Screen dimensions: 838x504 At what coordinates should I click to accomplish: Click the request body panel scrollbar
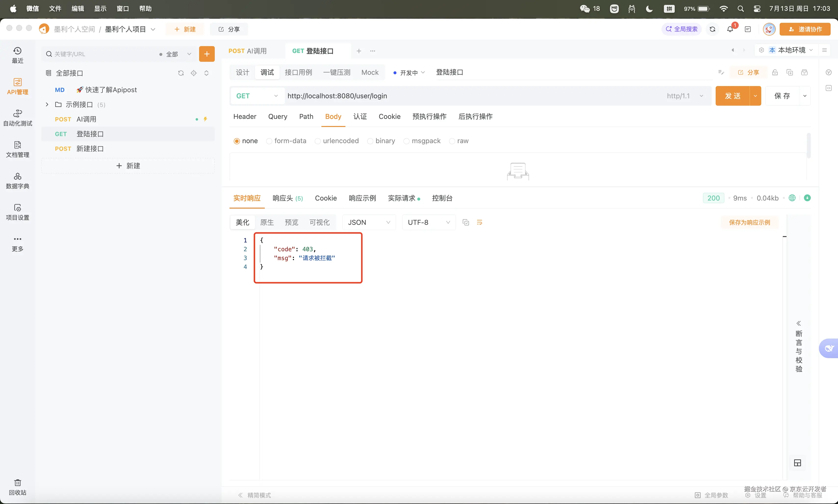[808, 146]
